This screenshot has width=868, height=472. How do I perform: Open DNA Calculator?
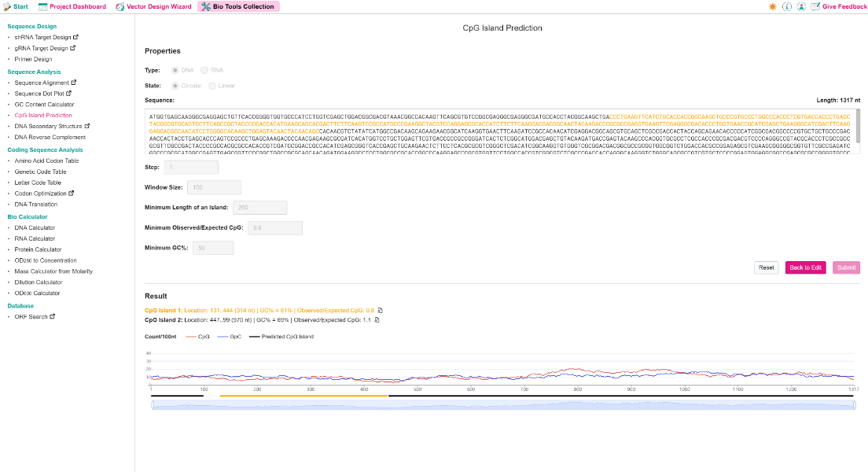[35, 227]
